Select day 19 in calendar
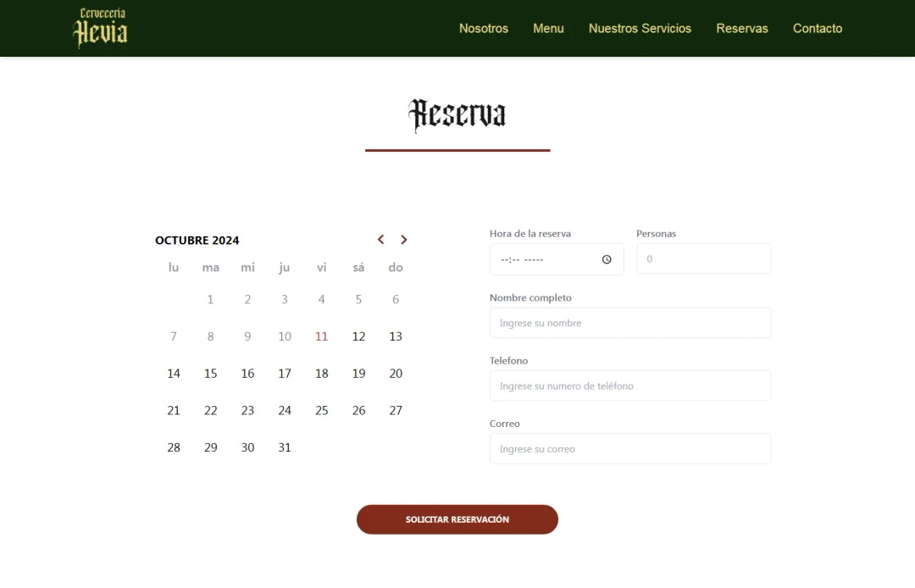 (359, 374)
